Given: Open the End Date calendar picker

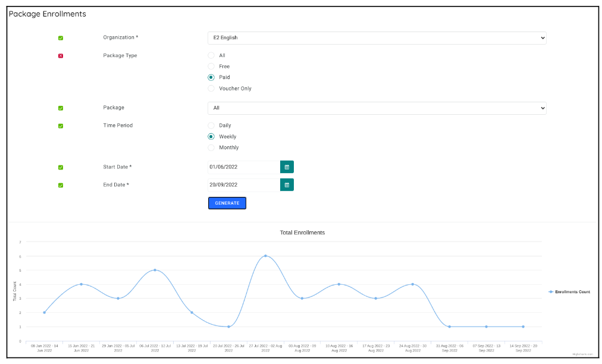Looking at the screenshot, I should click(x=287, y=185).
